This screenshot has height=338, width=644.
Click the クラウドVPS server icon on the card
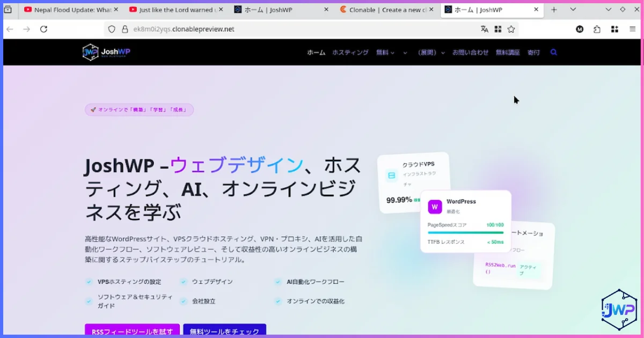[x=391, y=175]
